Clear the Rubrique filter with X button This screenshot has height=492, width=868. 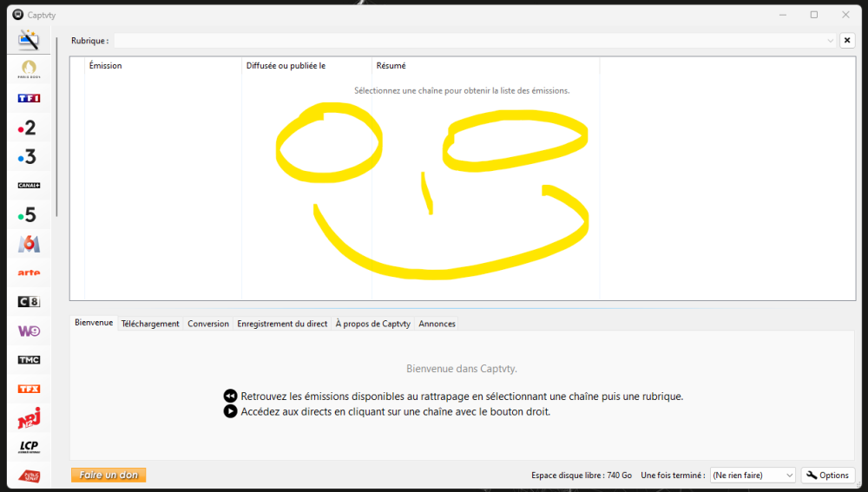pos(847,41)
